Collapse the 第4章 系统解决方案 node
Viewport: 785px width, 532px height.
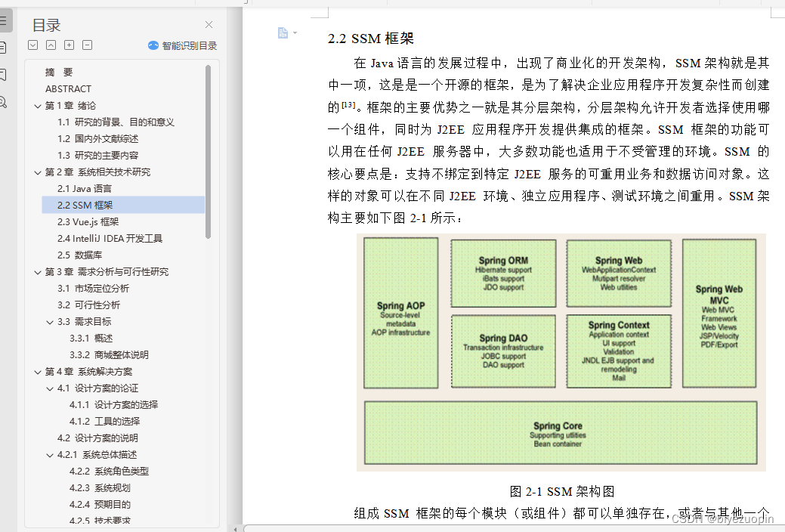[38, 372]
